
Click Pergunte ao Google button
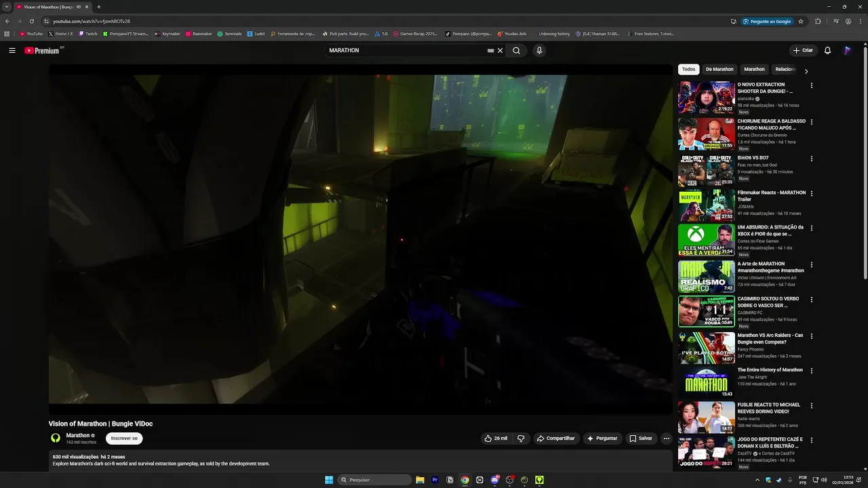(x=767, y=21)
